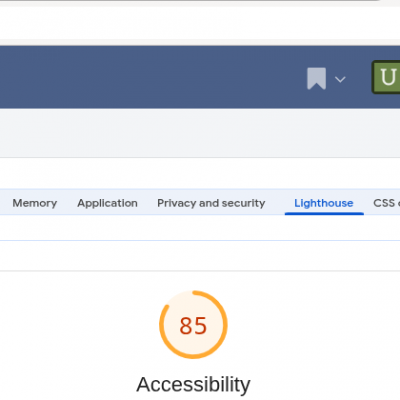The height and width of the screenshot is (400, 400).
Task: Open the Application panel tab
Action: [x=107, y=203]
